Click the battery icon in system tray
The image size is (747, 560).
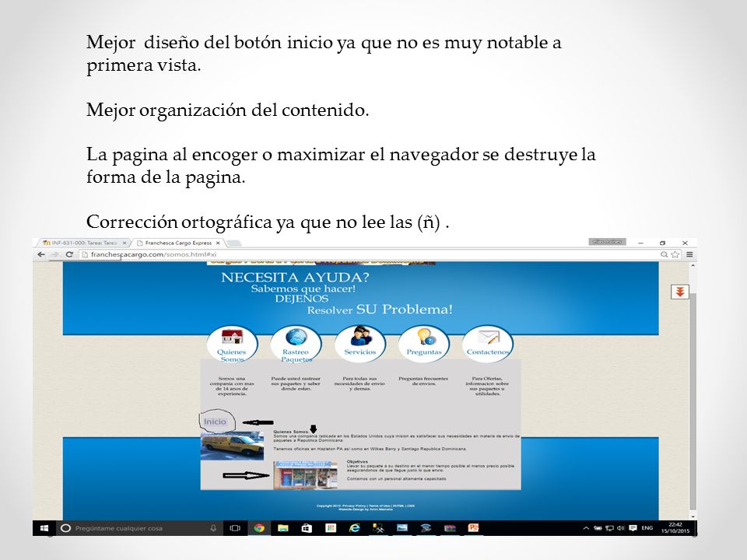coord(598,528)
